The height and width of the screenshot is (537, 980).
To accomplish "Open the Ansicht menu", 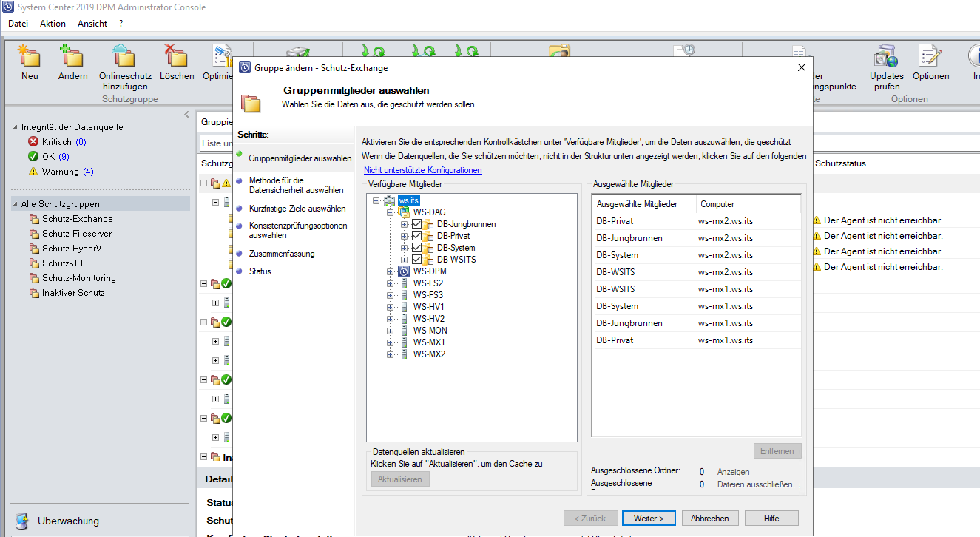I will coord(92,24).
